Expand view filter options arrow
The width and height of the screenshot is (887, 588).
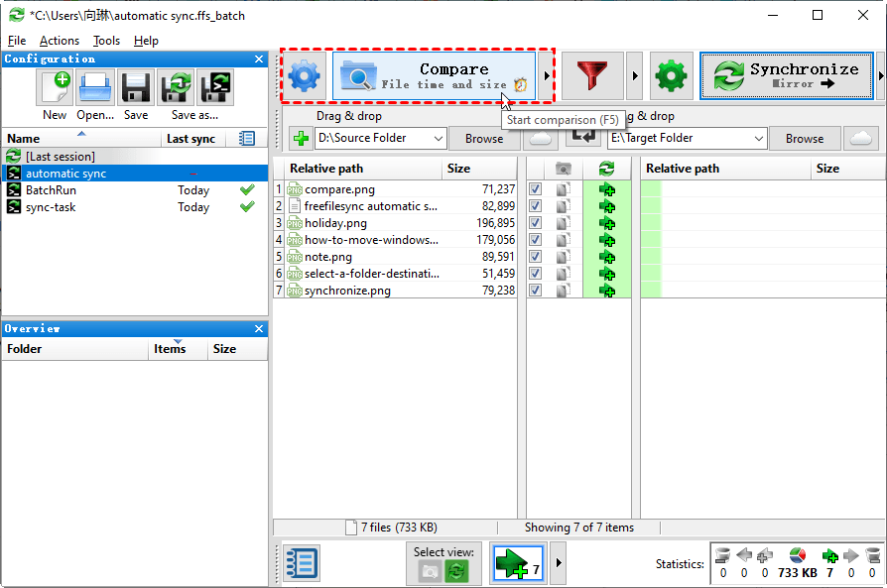559,562
